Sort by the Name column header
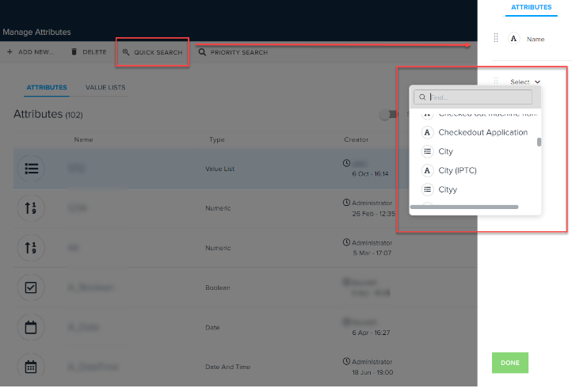 pos(83,139)
